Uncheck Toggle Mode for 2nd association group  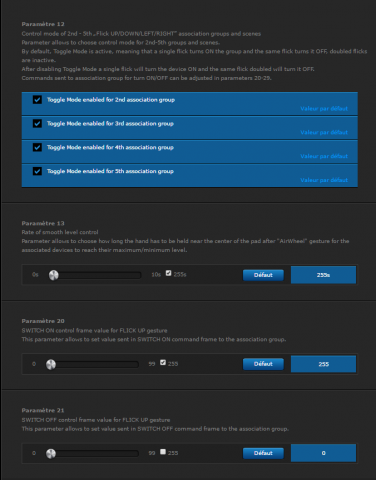37,100
